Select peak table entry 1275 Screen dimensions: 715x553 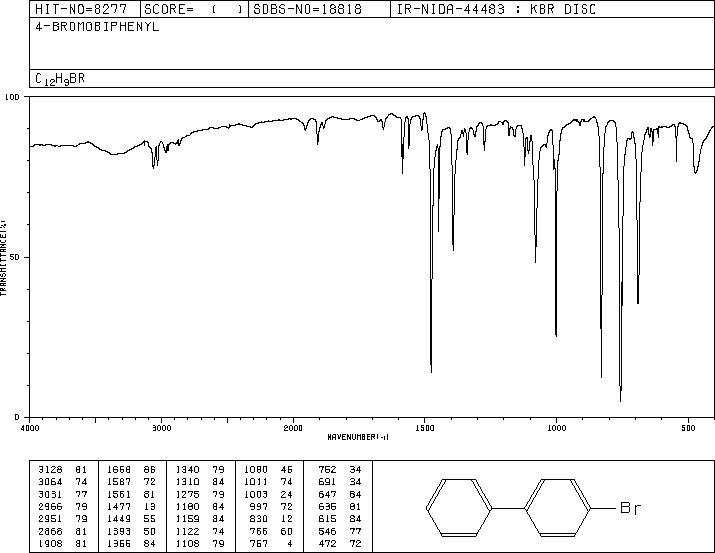(187, 494)
